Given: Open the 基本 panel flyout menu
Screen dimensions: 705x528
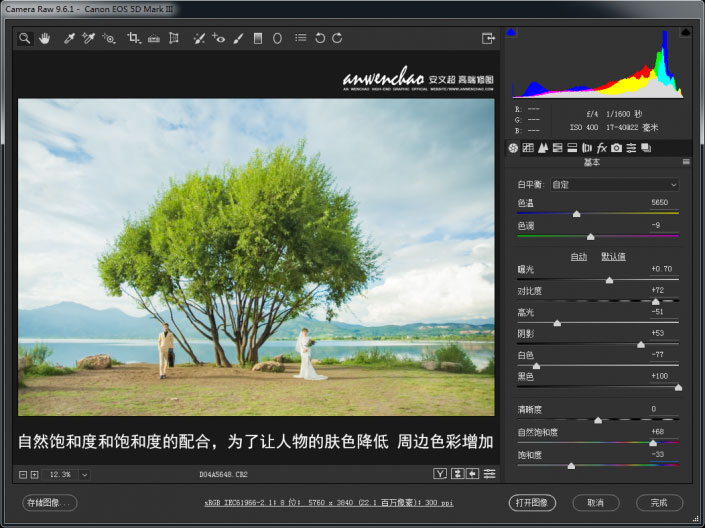Looking at the screenshot, I should click(x=686, y=162).
